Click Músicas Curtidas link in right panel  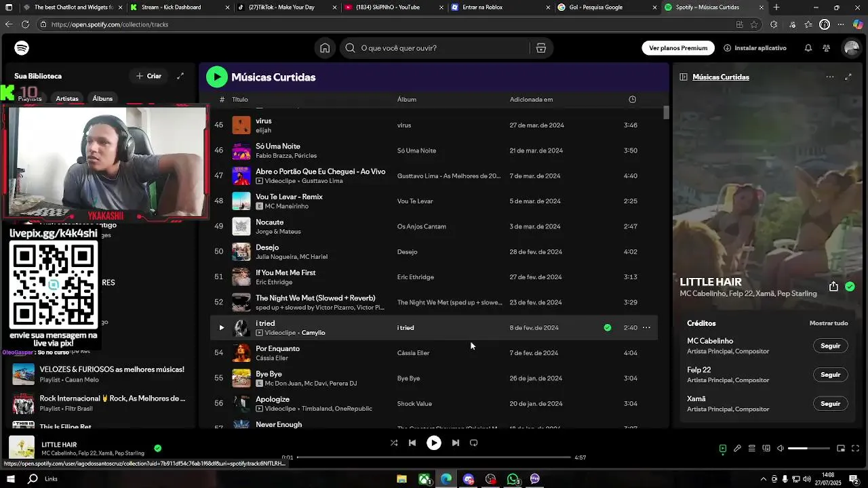click(721, 77)
